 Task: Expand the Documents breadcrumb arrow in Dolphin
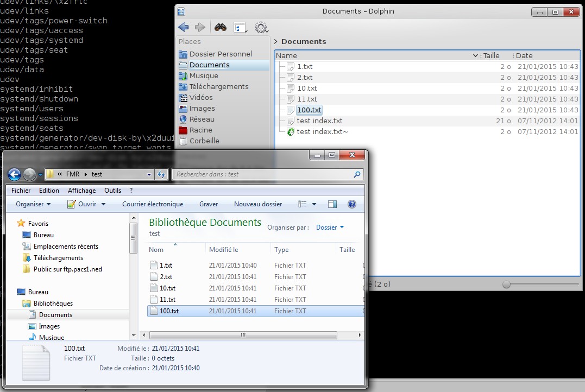pos(276,41)
